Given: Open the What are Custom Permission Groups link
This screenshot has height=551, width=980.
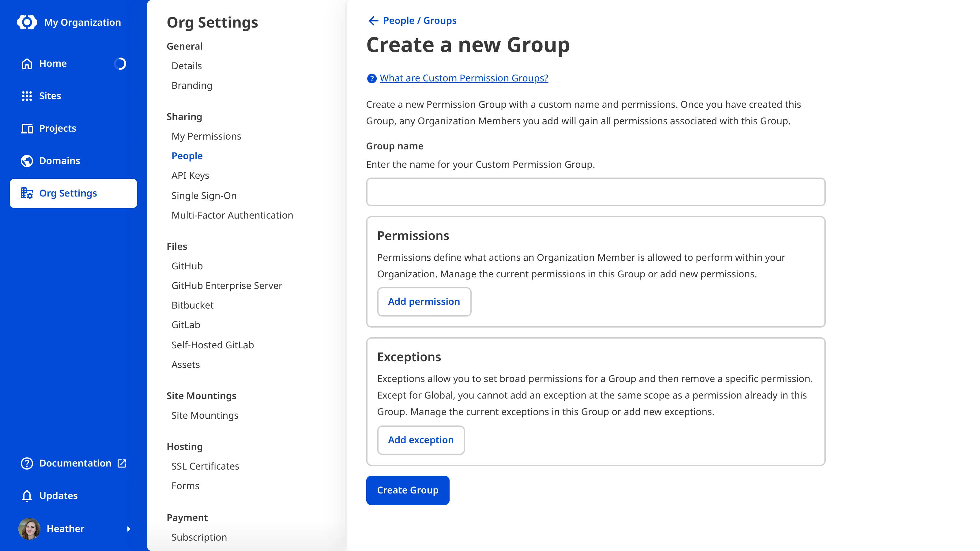Looking at the screenshot, I should 464,78.
